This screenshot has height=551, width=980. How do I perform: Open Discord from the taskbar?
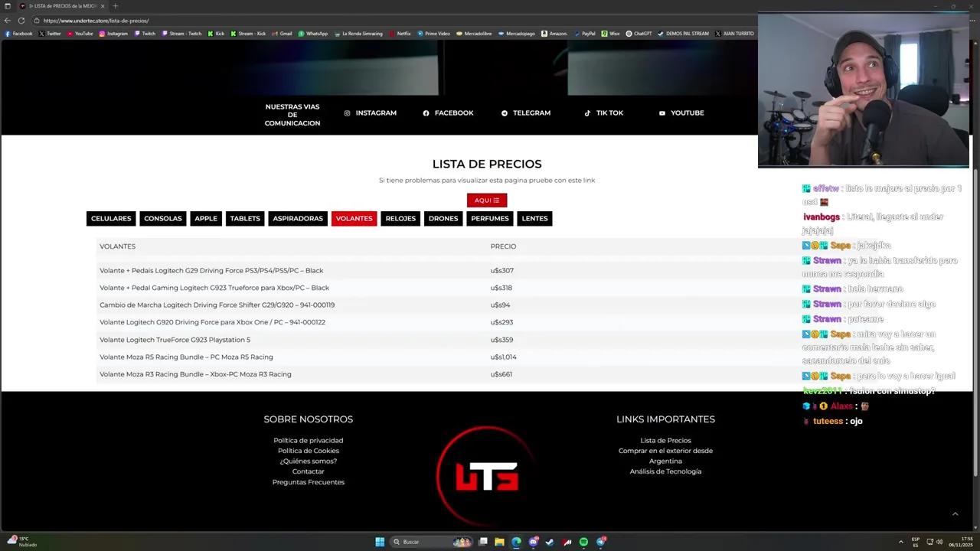click(534, 542)
